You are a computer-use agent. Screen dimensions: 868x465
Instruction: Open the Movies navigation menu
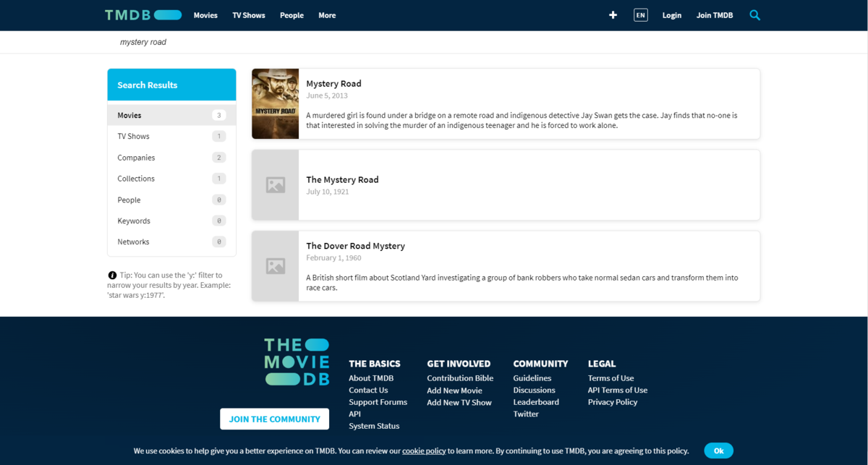[x=205, y=14]
